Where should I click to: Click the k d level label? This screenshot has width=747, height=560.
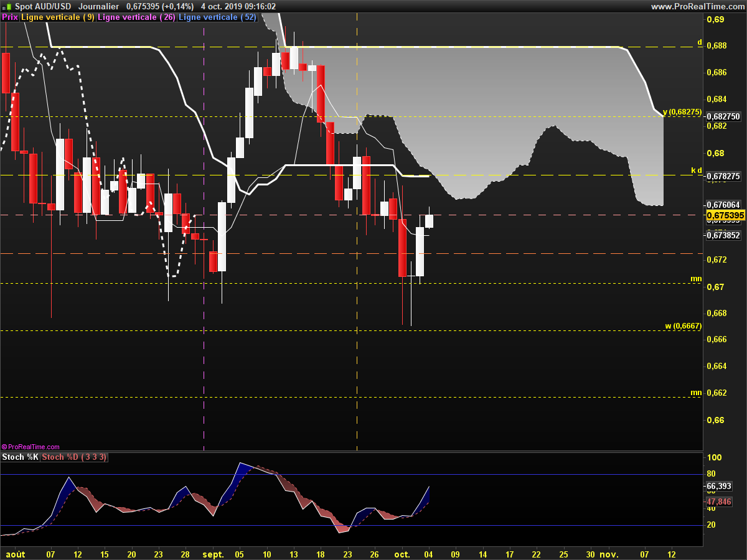point(697,170)
